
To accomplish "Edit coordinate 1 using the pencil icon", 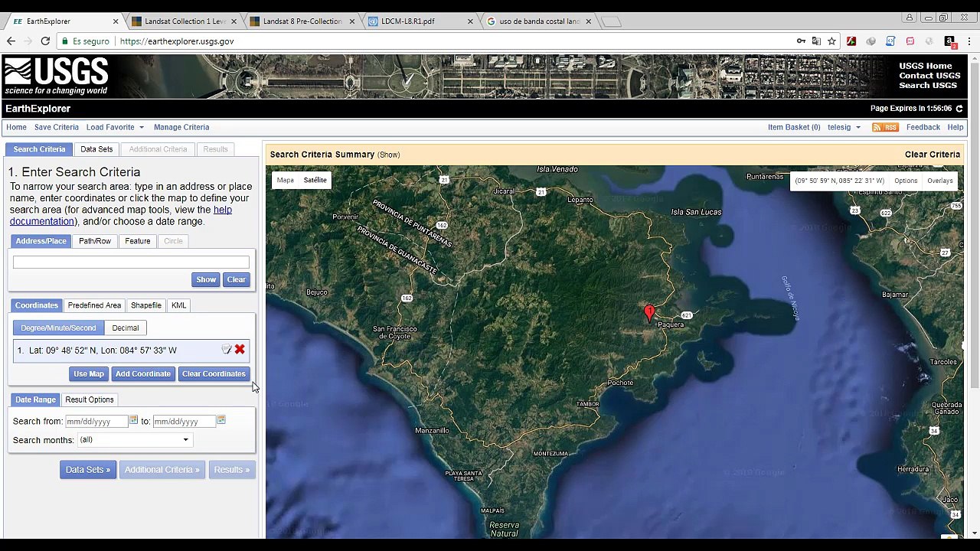I will click(x=227, y=350).
